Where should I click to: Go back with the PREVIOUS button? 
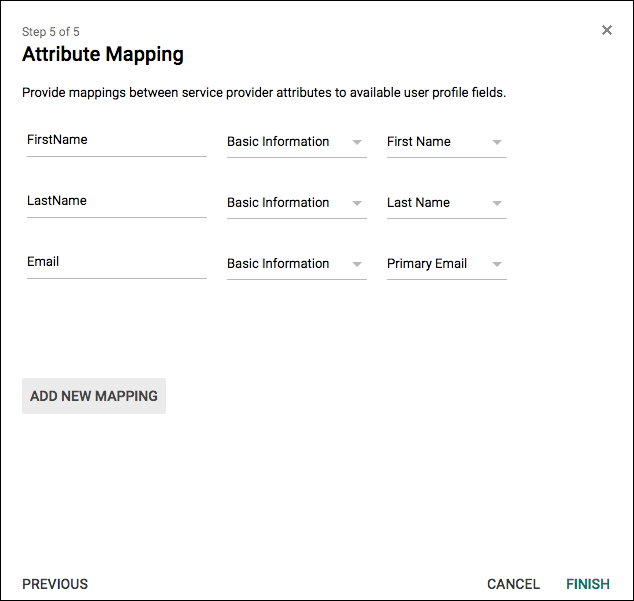click(x=55, y=584)
